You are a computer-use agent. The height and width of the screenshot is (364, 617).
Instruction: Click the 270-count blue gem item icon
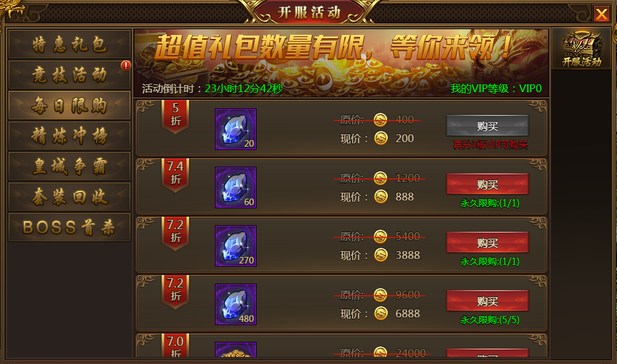[236, 246]
